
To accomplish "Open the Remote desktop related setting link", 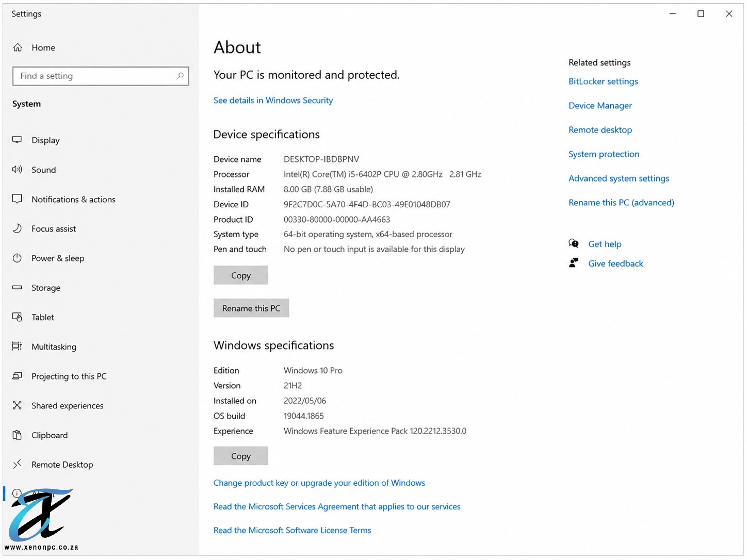I will [x=600, y=130].
